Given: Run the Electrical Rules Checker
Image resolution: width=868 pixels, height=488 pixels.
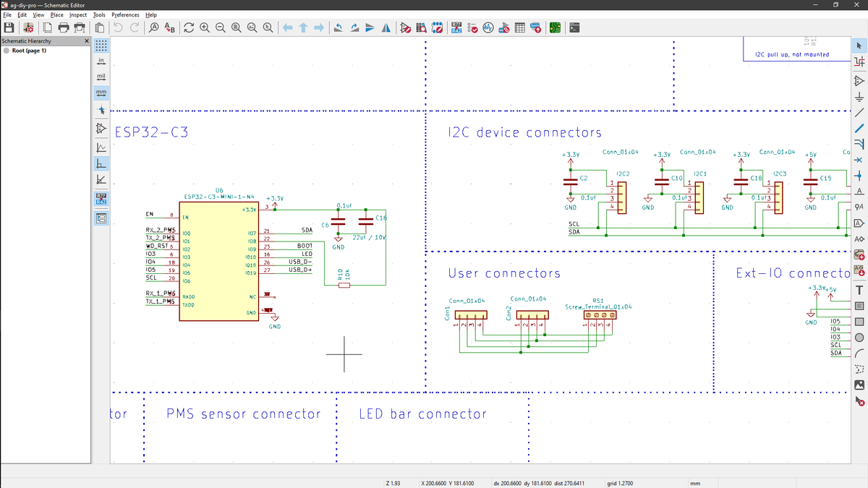Looking at the screenshot, I should (472, 27).
